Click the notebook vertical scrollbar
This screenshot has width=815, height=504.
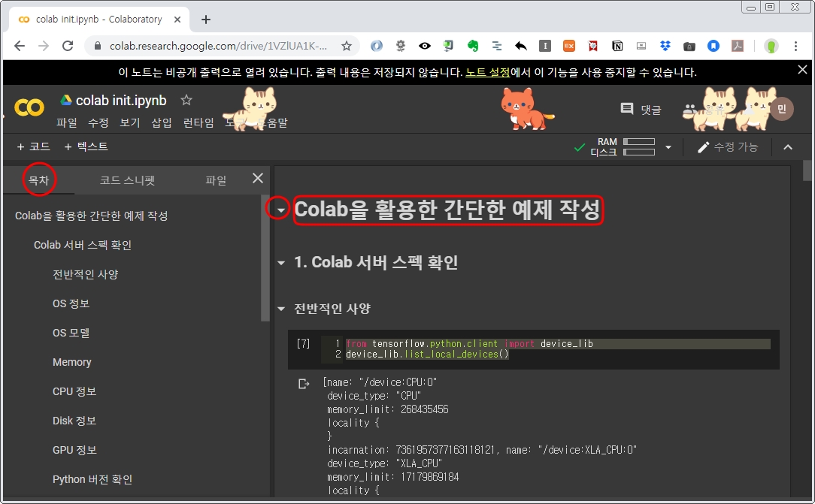pyautogui.click(x=807, y=171)
